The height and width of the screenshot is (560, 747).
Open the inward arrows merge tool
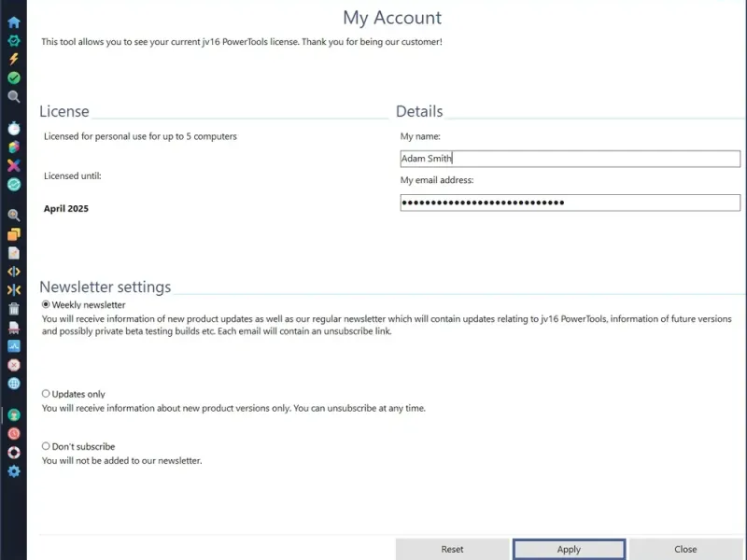(x=14, y=290)
